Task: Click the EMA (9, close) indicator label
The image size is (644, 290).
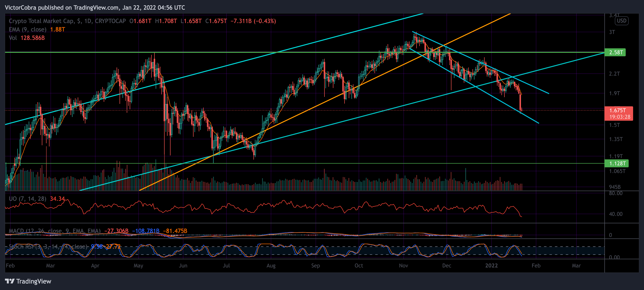Action: [27, 29]
